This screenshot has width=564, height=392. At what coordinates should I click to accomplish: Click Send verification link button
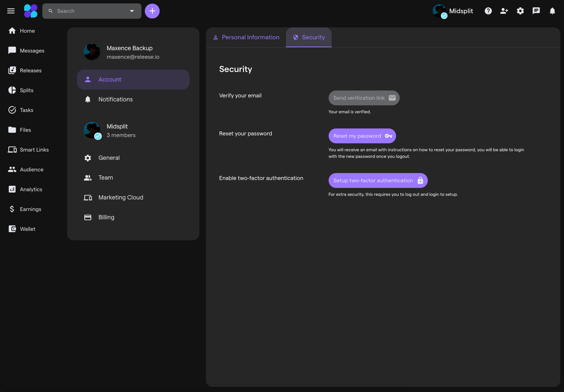click(364, 98)
